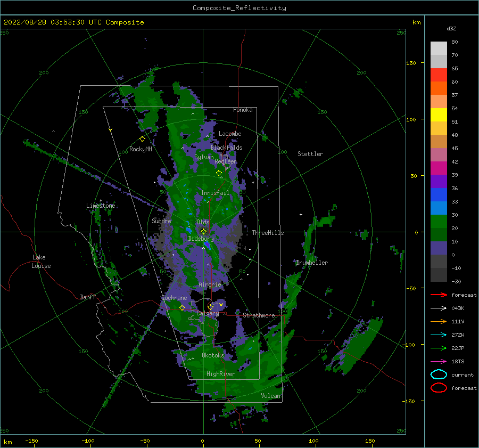Click the magenta 18TS arrow legend icon
479x448 pixels.
439,361
